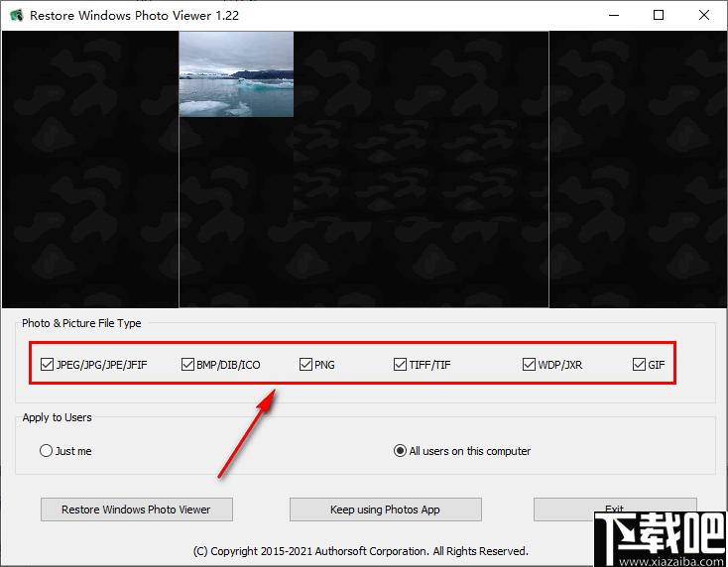Click the Photo & Picture File Type label
The height and width of the screenshot is (567, 728).
coord(81,323)
